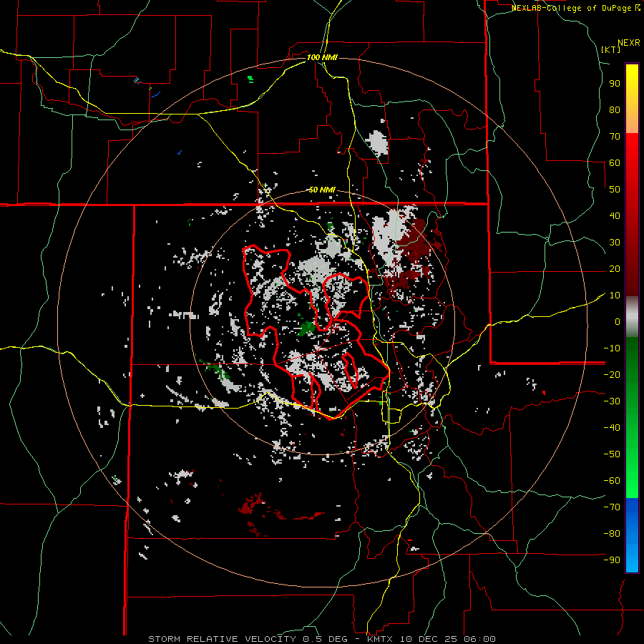Click the "100 NMI" range ring label

[x=322, y=57]
